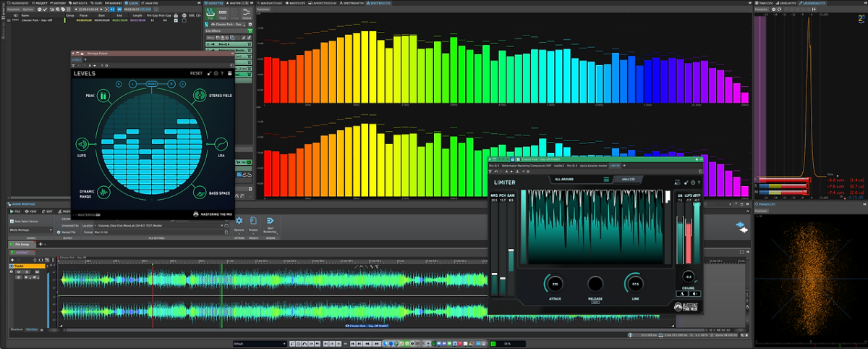Open the Limiter preset list icon
This screenshot has height=349, width=868.
(607, 179)
